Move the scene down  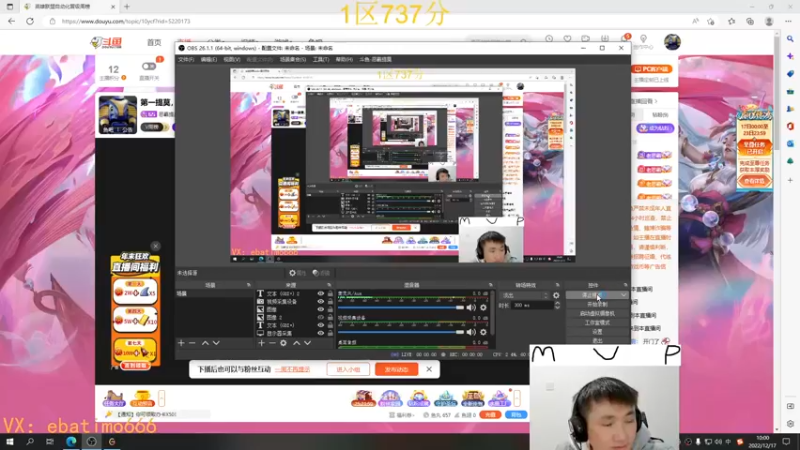[x=216, y=343]
